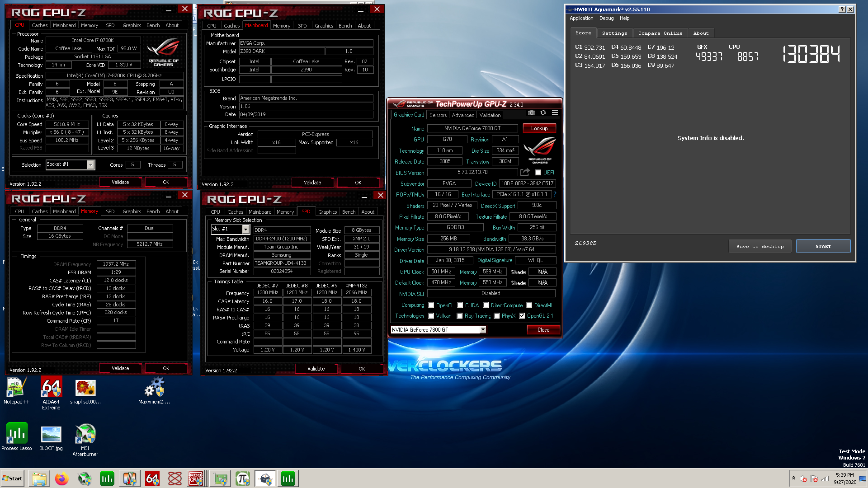
Task: Open Debug menu in Aquamark
Action: pos(606,18)
